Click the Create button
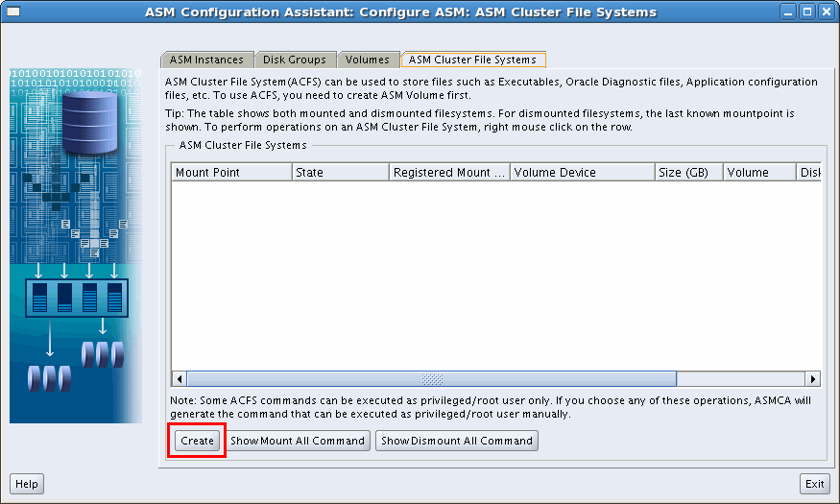840x504 pixels. tap(197, 441)
